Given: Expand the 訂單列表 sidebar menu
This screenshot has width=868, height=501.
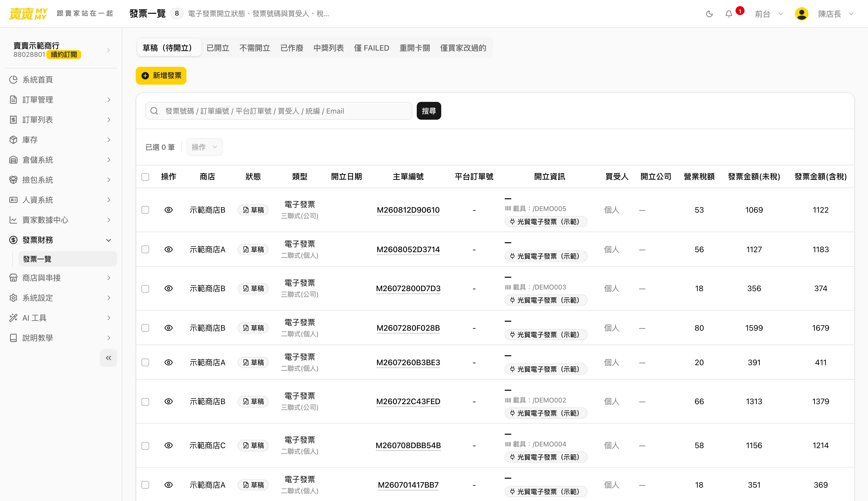Looking at the screenshot, I should click(61, 120).
